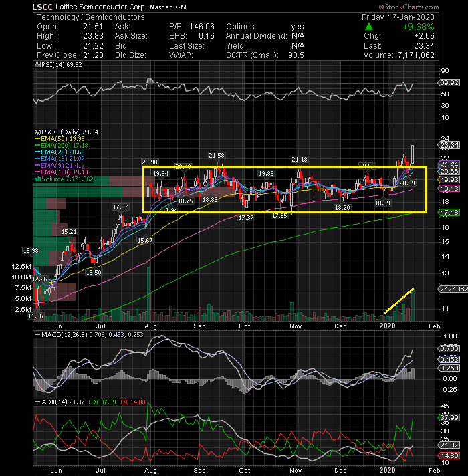
Task: Select the +9.68% change value
Action: pyautogui.click(x=419, y=27)
